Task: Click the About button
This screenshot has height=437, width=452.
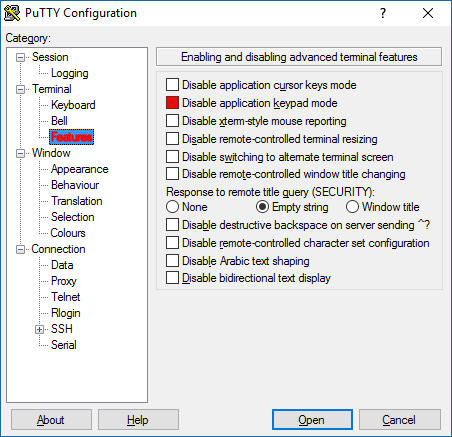Action: [x=51, y=420]
